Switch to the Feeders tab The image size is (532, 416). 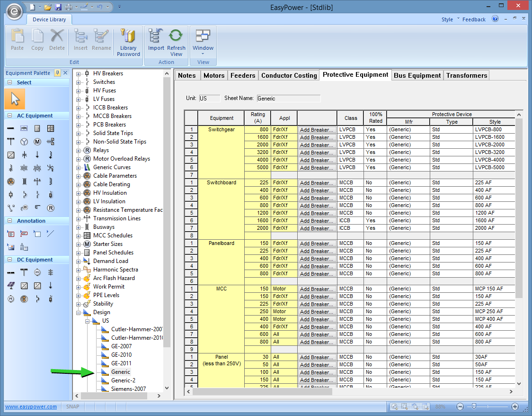tap(243, 75)
